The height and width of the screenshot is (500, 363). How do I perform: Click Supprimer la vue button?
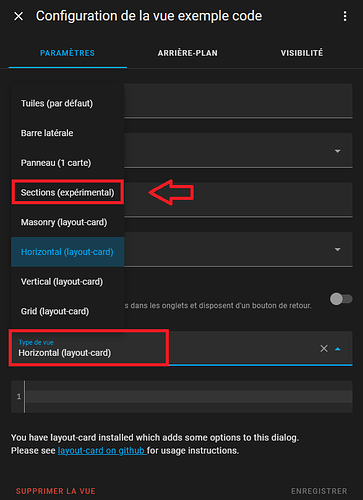(x=56, y=491)
